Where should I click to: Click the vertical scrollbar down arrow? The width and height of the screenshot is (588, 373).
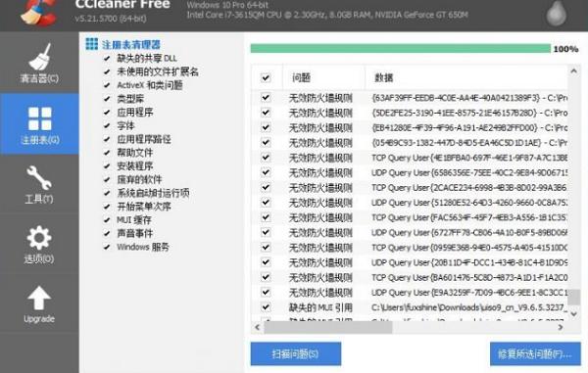tap(573, 314)
